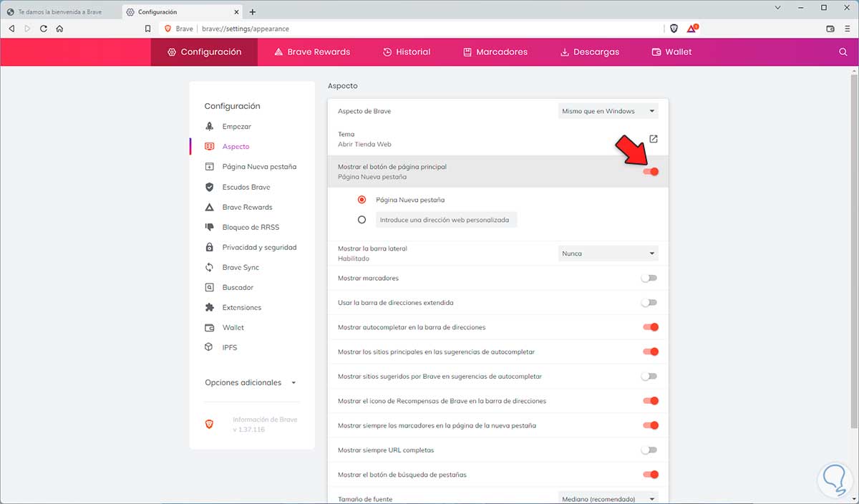Click the search icon in the settings header

[843, 52]
